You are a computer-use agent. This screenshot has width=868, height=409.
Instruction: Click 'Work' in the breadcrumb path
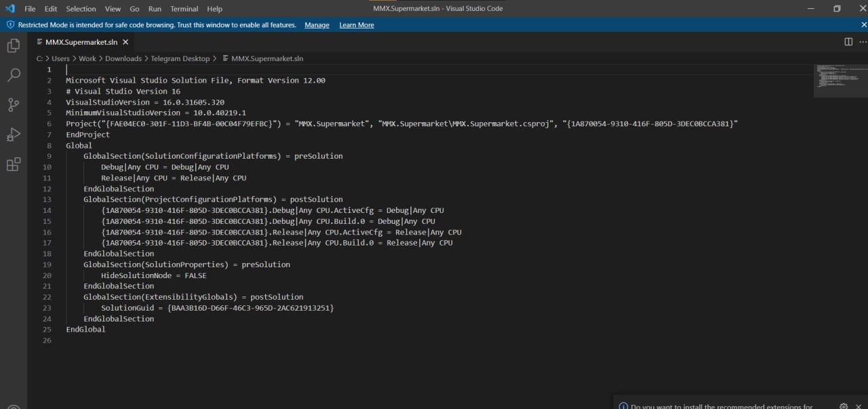point(87,58)
